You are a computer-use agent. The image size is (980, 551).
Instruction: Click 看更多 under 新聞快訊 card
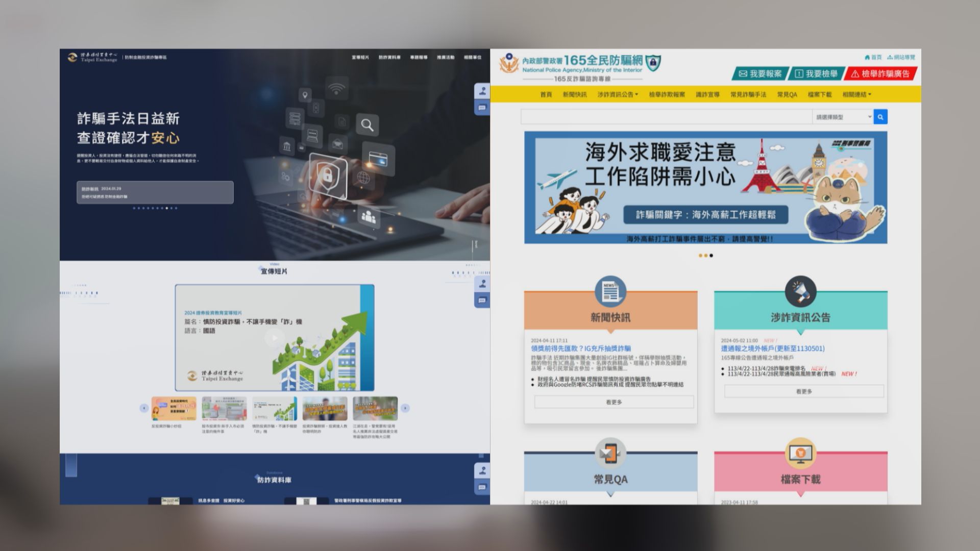pyautogui.click(x=614, y=402)
